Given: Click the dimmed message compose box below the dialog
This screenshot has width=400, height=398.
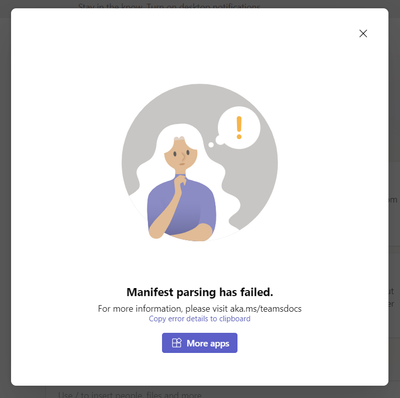Looking at the screenshot, I should pos(129,395).
